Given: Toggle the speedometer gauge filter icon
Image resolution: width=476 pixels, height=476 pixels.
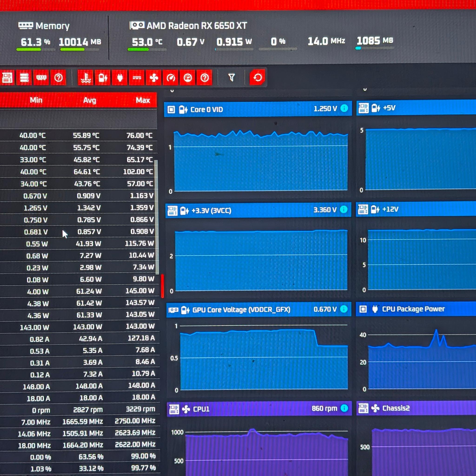Looking at the screenshot, I should click(x=171, y=78).
